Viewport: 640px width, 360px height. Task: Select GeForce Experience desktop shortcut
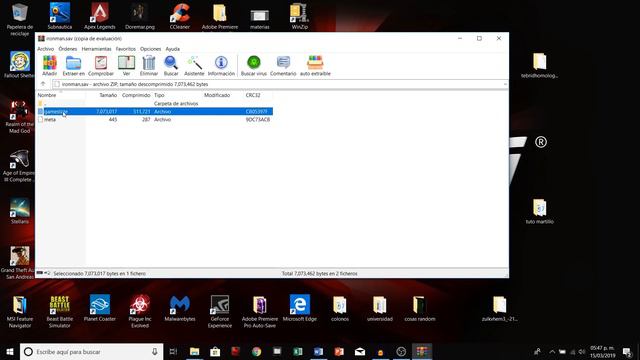(x=220, y=311)
